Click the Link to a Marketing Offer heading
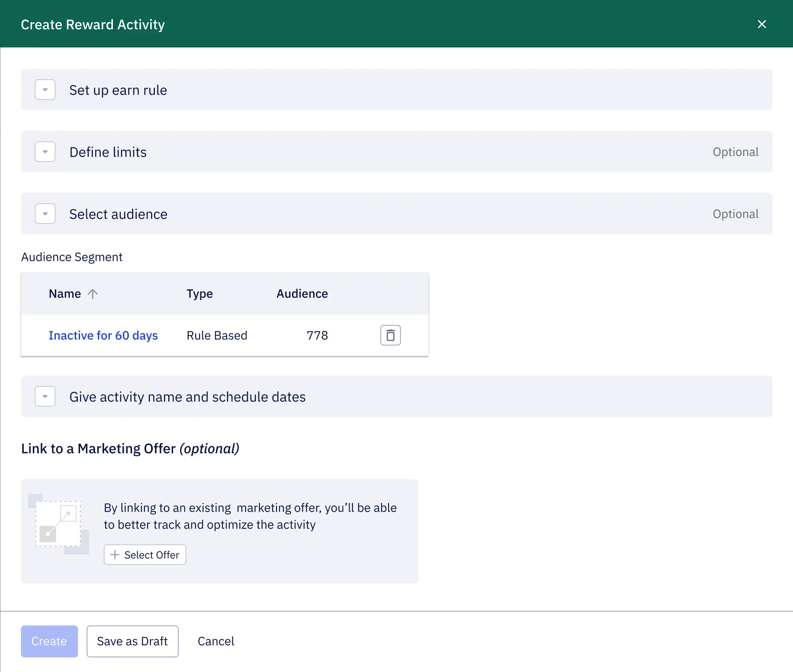Viewport: 793px width, 672px height. [x=130, y=449]
